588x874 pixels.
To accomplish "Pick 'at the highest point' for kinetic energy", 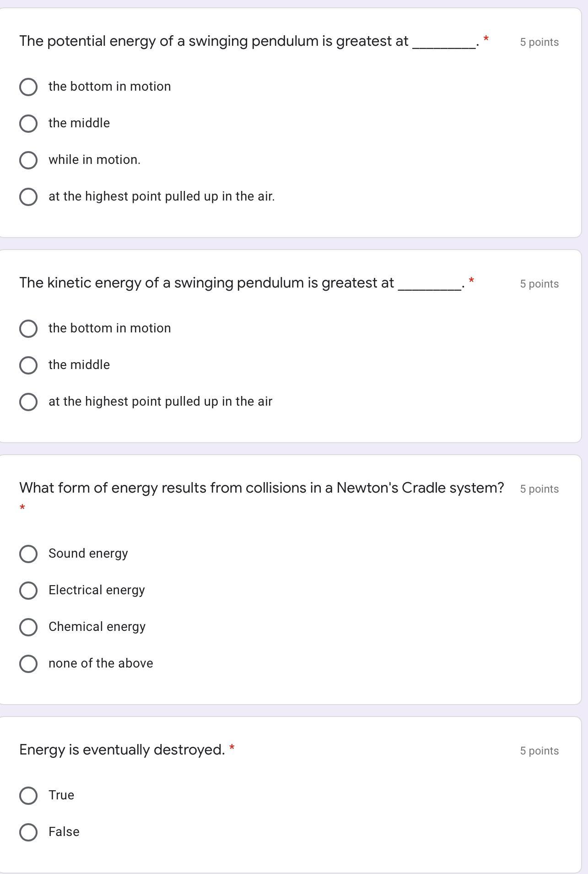I will pos(28,402).
